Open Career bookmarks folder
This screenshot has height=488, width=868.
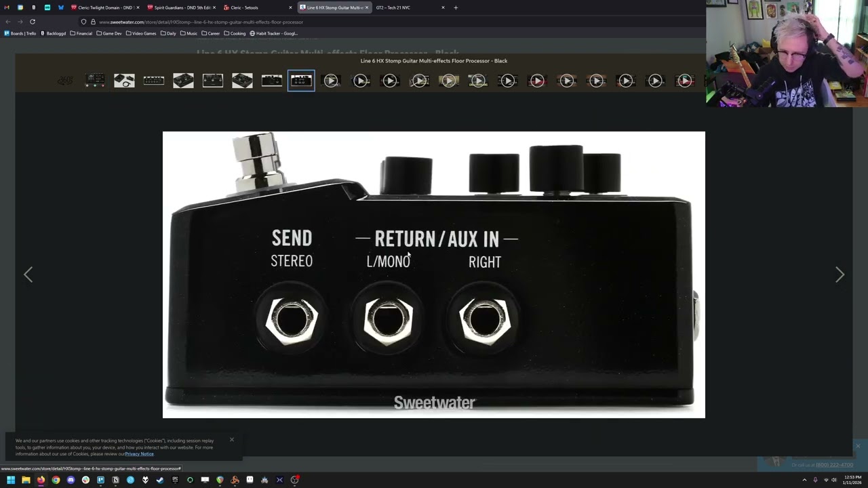pyautogui.click(x=210, y=33)
